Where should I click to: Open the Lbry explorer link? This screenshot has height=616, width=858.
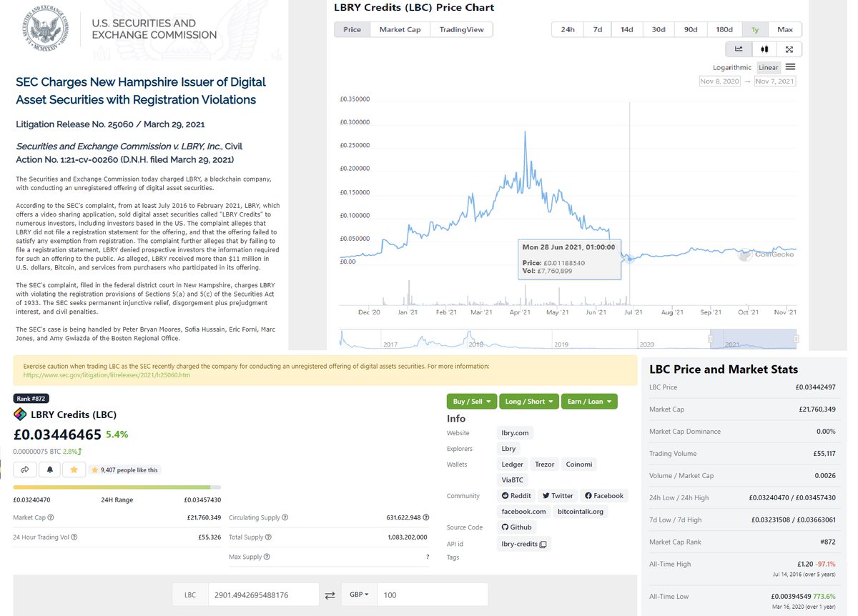[508, 449]
